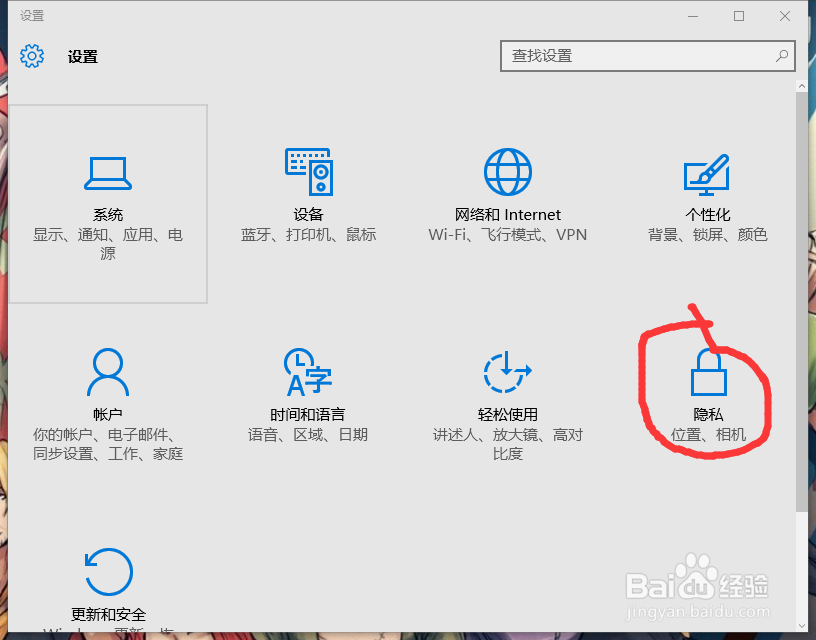The height and width of the screenshot is (640, 816).
Task: Click the text 语音、区域、日期
Action: [x=308, y=434]
